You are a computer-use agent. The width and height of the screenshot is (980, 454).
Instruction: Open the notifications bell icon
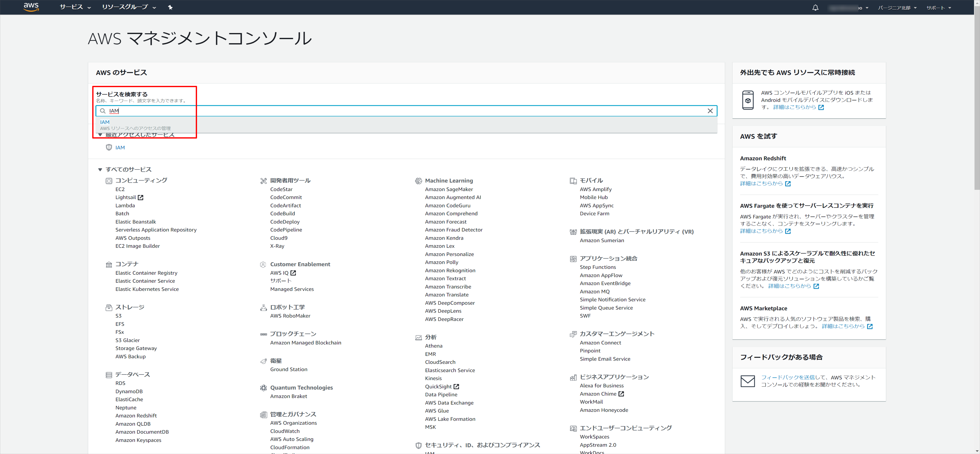(815, 8)
